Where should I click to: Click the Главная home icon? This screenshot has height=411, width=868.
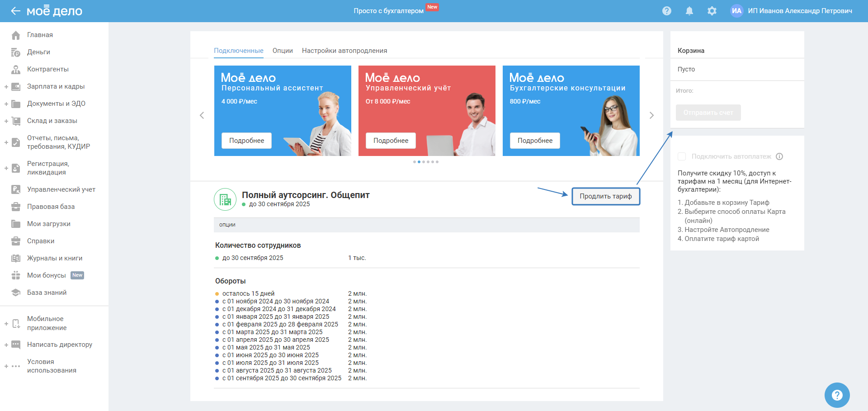pyautogui.click(x=16, y=35)
